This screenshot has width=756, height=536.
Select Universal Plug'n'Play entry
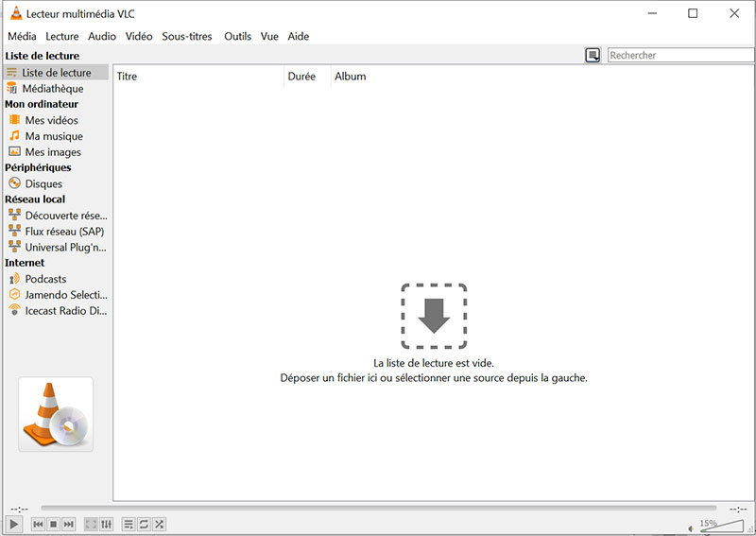65,248
